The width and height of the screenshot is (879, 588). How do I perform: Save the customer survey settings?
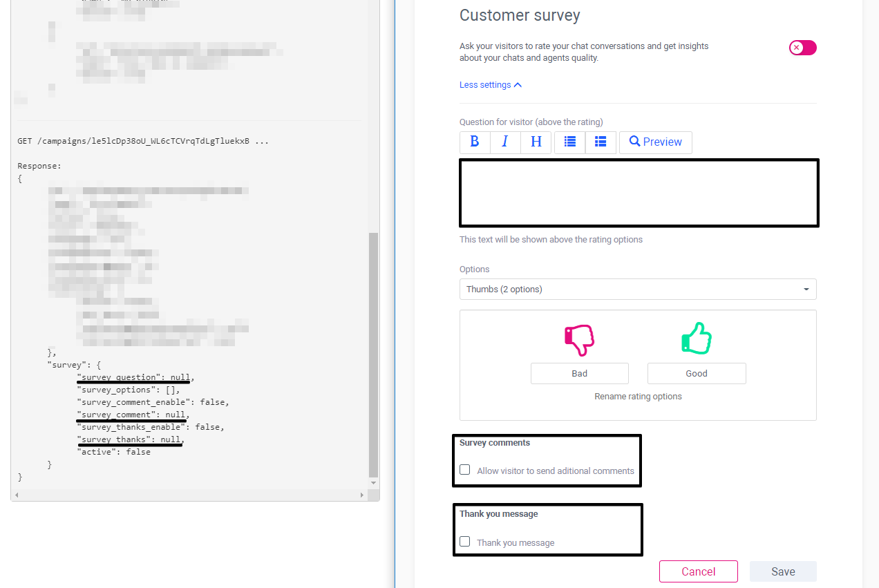pos(783,571)
